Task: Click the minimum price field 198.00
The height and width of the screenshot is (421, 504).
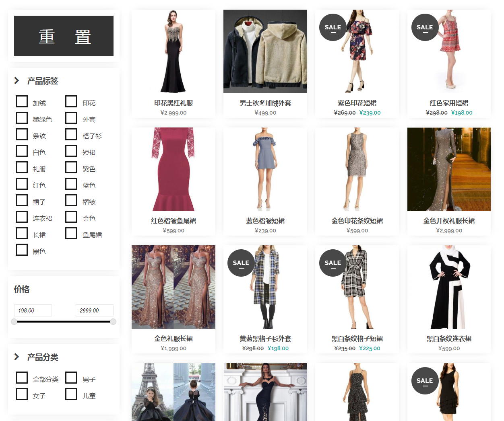Action: [33, 310]
